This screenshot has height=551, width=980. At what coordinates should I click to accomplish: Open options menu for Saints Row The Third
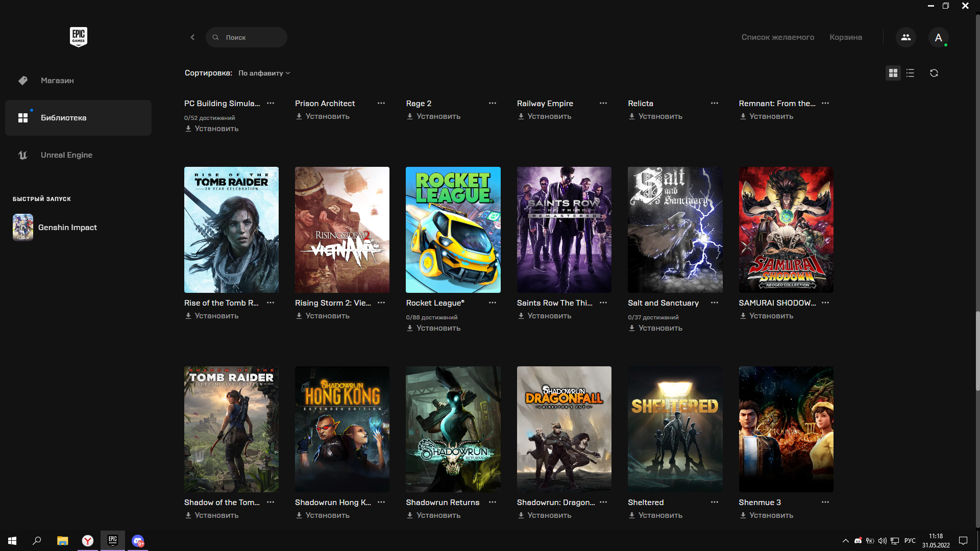click(x=603, y=303)
